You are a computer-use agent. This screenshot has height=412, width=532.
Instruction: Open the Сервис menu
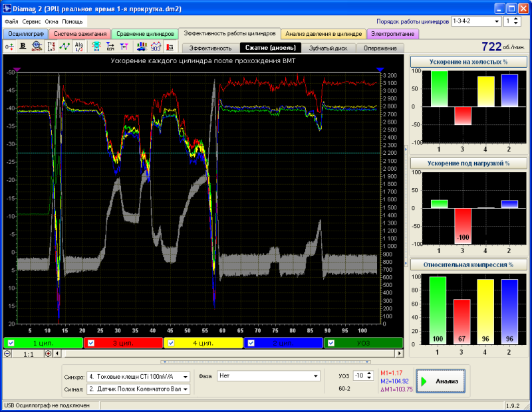pos(31,21)
